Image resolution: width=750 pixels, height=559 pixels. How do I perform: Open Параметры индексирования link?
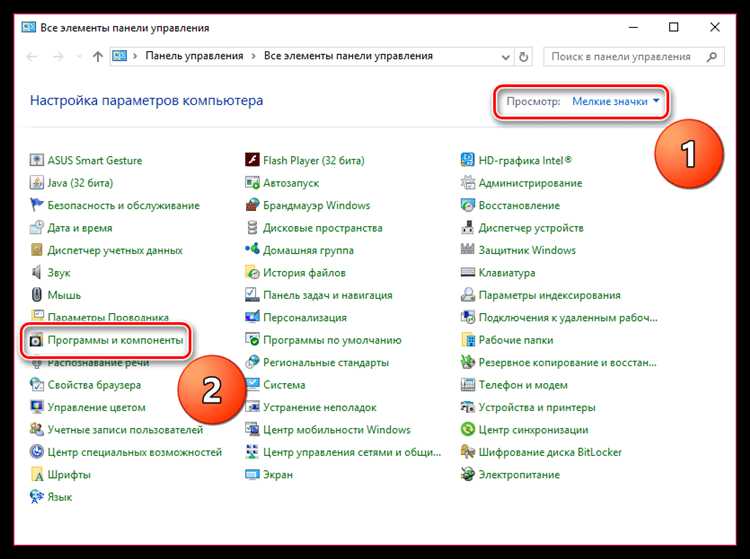[550, 295]
